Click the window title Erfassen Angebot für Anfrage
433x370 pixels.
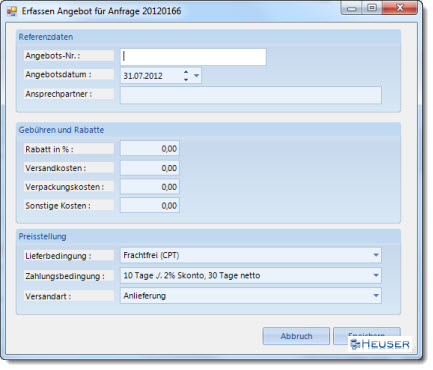[x=101, y=11]
